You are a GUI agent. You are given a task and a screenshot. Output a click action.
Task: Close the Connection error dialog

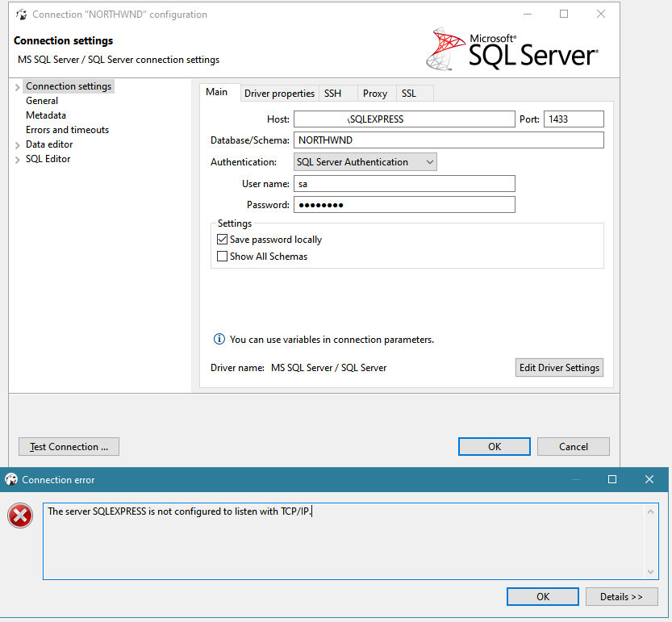click(x=649, y=479)
